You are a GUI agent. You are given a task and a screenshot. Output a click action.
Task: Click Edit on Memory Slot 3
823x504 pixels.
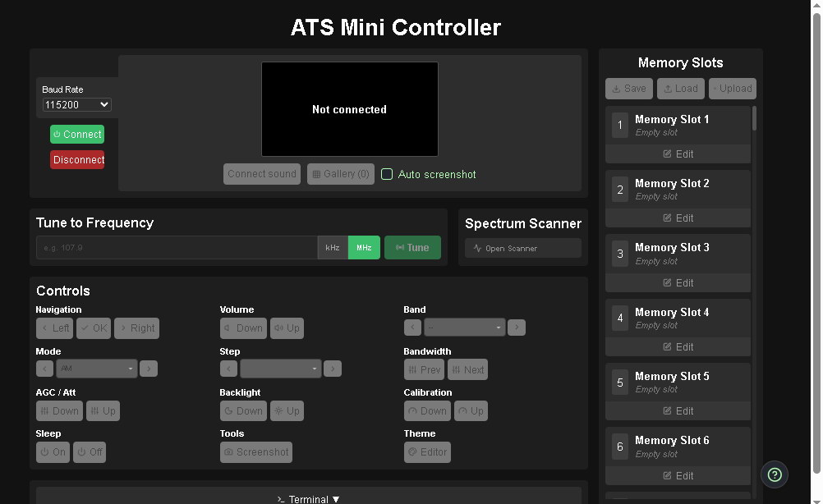678,282
